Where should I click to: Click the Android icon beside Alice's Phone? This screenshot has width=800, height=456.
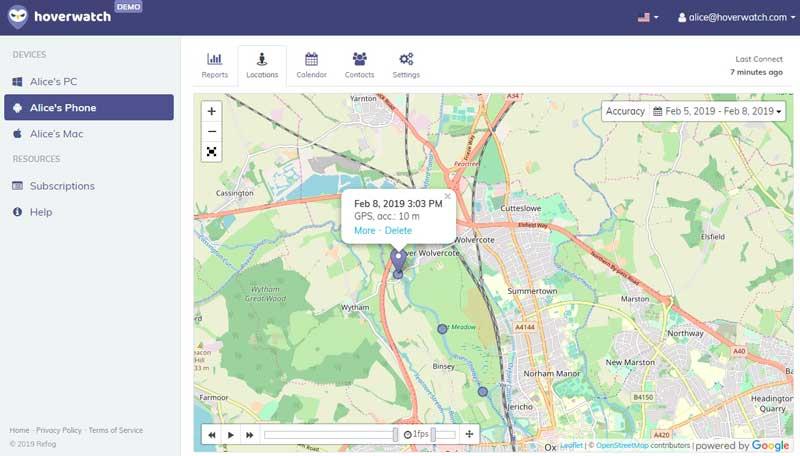(x=17, y=108)
